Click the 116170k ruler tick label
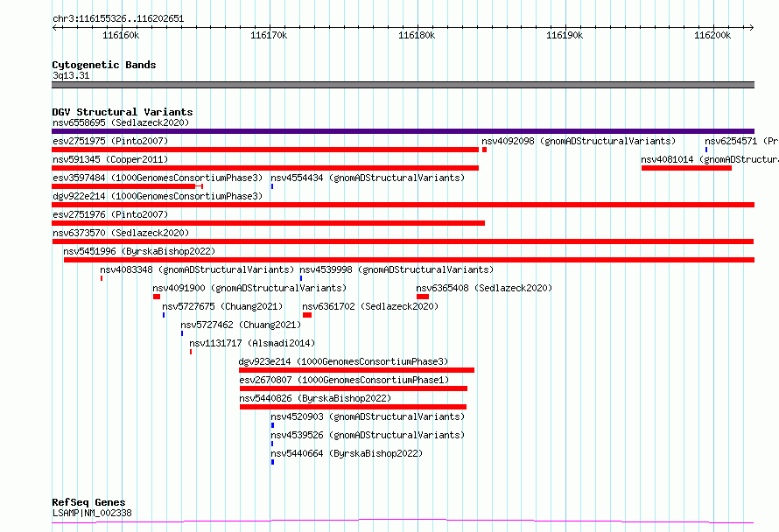 pyautogui.click(x=269, y=35)
